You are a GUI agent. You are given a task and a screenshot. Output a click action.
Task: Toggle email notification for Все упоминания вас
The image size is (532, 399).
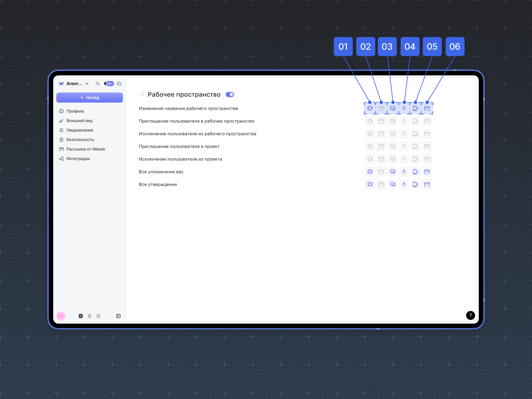pos(427,172)
